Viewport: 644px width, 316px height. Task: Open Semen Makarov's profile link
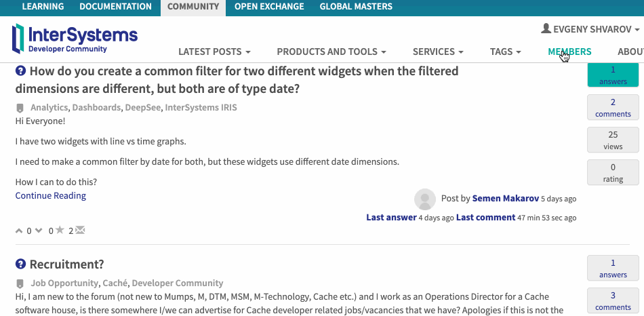point(505,199)
